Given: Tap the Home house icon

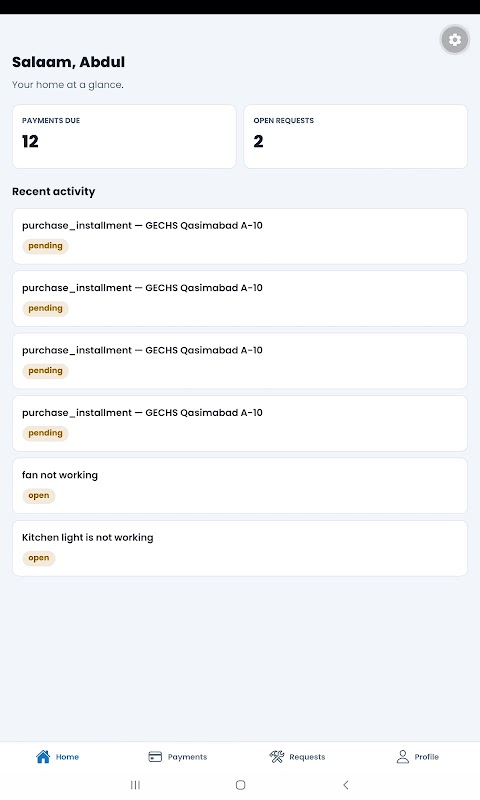Looking at the screenshot, I should pos(43,756).
